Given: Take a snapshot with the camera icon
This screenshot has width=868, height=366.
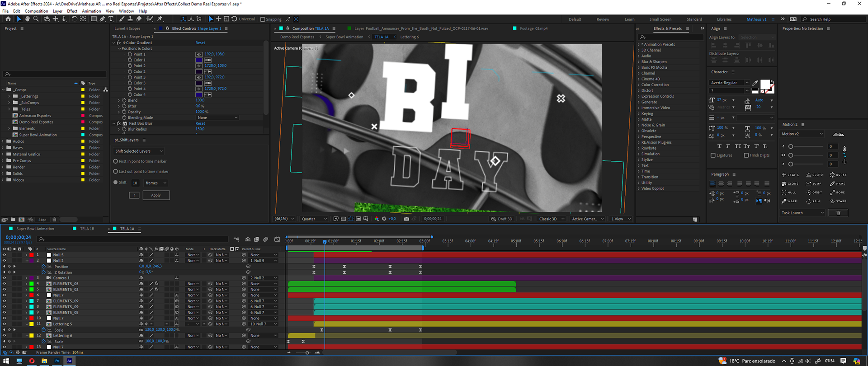Looking at the screenshot, I should click(406, 219).
